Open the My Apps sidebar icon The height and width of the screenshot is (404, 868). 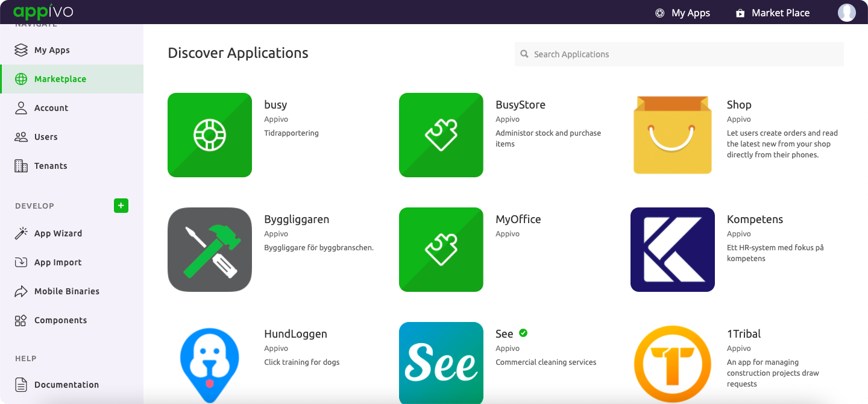(x=22, y=50)
